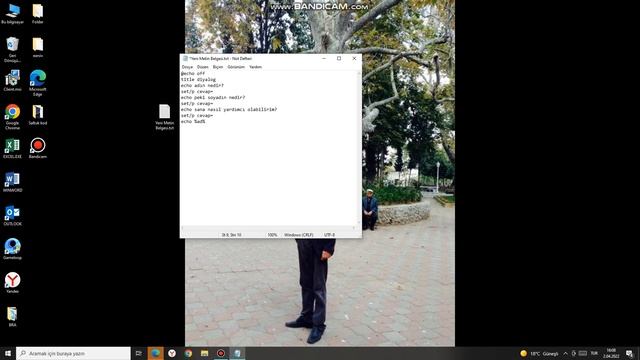Minimize the Notepad window
Viewport: 640px width, 360px height.
[x=324, y=58]
